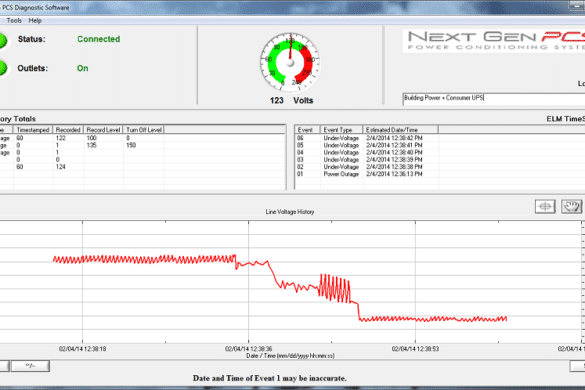Click the Recorded total value 124

tap(60, 167)
